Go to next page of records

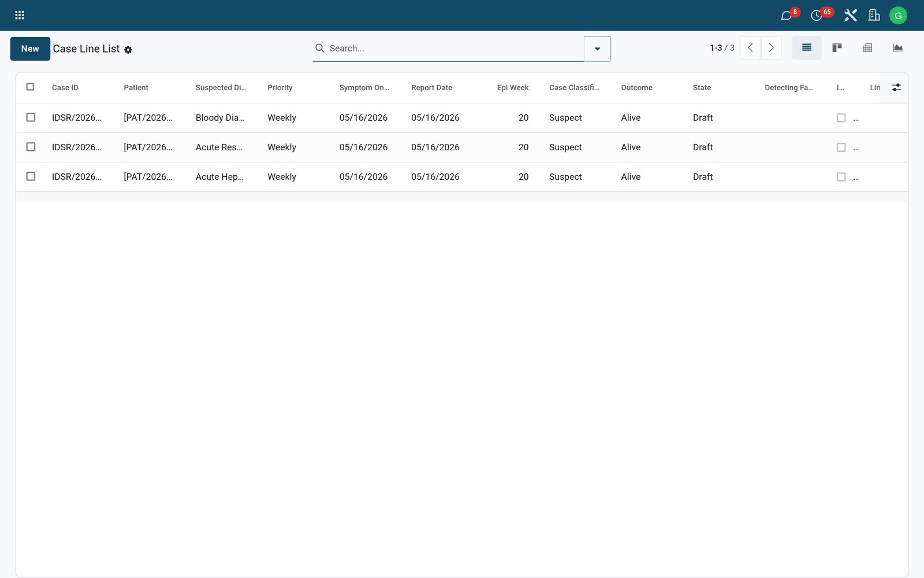[x=771, y=48]
